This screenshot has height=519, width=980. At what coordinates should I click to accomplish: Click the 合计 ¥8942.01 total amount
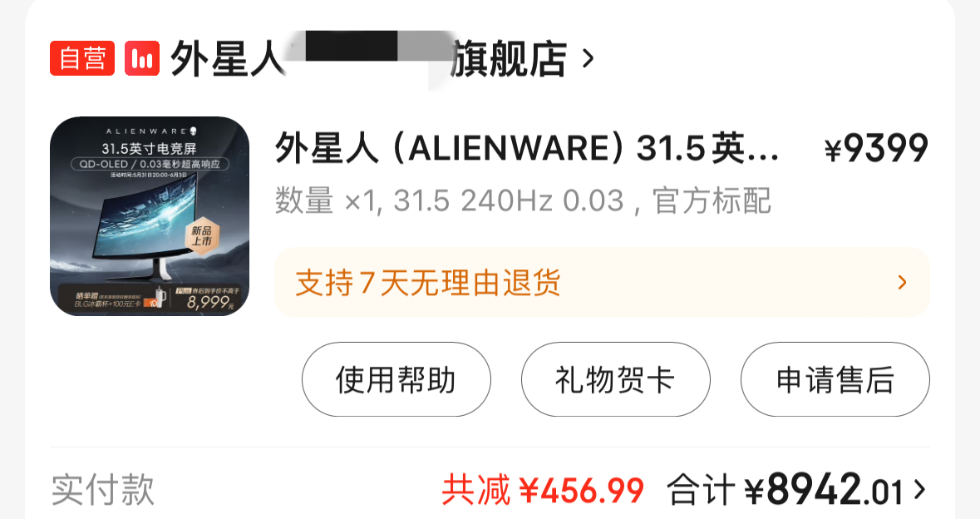[x=785, y=490]
